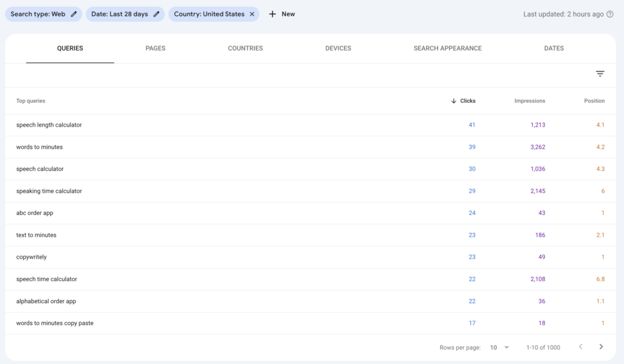
Task: Edit the Date: Last 28 days filter pencil
Action: tap(157, 14)
